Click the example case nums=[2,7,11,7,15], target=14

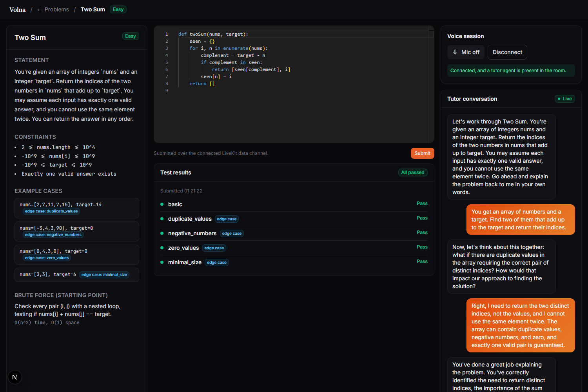[77, 208]
